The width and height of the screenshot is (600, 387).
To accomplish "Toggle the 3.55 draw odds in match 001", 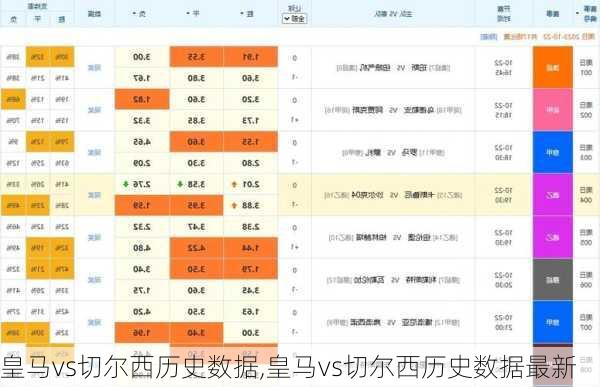I will pyautogui.click(x=196, y=57).
